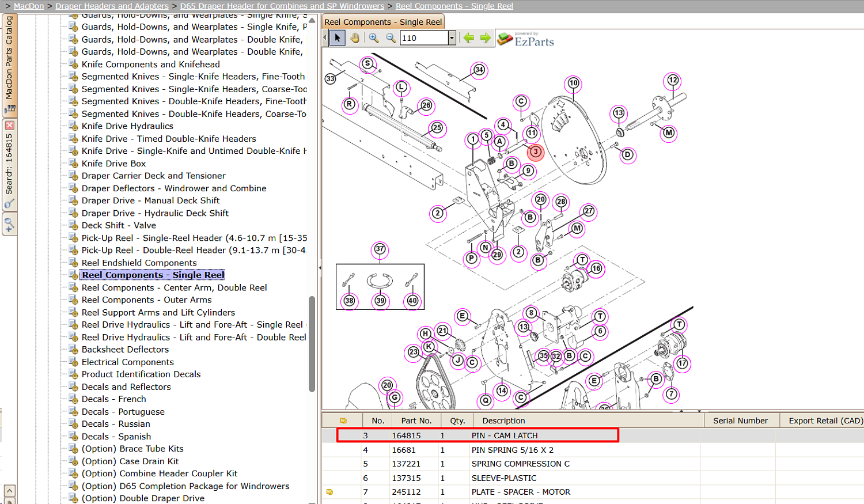Select callout 17 near the motor
The image size is (864, 504).
point(683,363)
